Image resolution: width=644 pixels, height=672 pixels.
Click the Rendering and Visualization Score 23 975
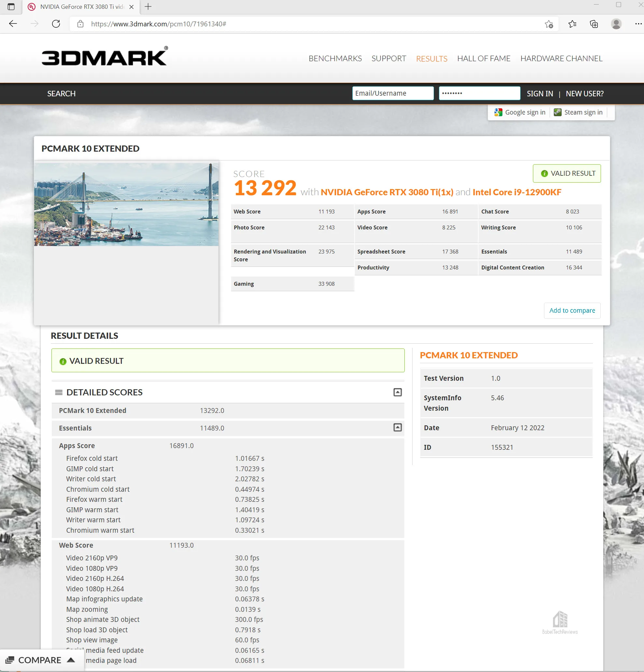[326, 252]
